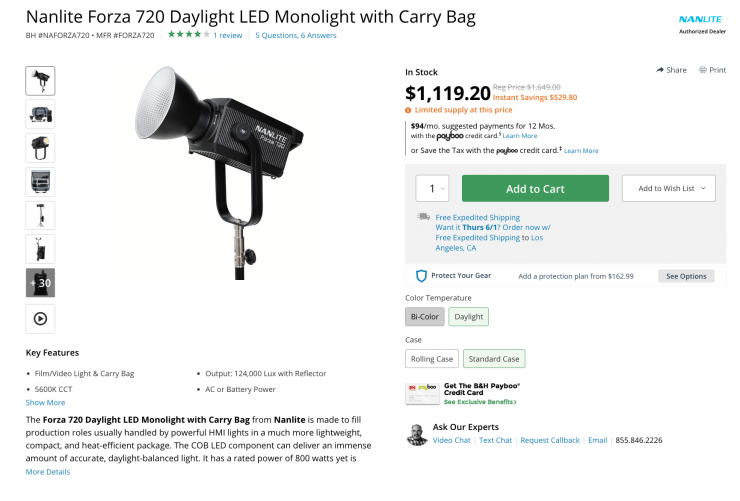Click the Share icon

[x=660, y=70]
